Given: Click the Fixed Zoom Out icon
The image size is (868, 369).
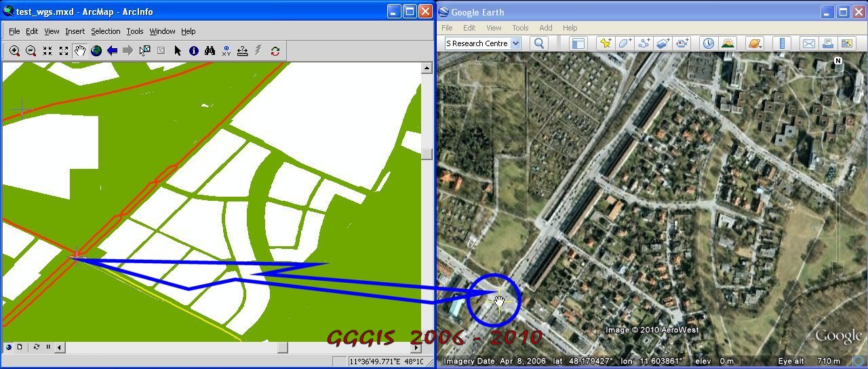Looking at the screenshot, I should [63, 51].
